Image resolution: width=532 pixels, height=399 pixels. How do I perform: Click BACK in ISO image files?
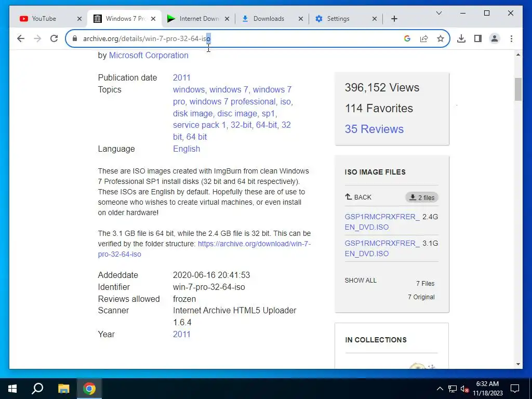pos(358,197)
